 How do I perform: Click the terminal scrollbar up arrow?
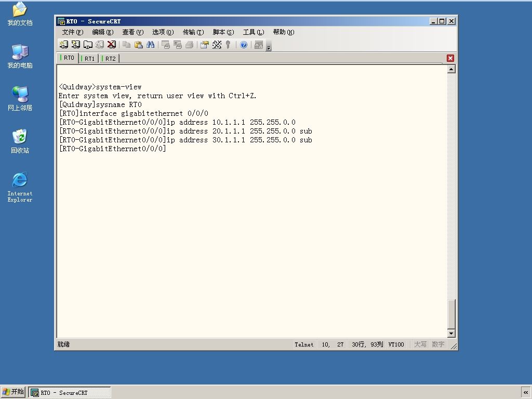pos(451,69)
